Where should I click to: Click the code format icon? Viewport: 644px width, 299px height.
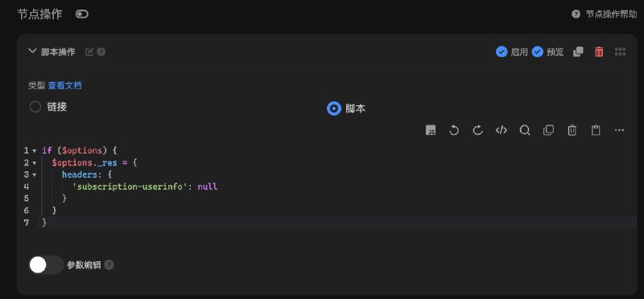point(501,130)
